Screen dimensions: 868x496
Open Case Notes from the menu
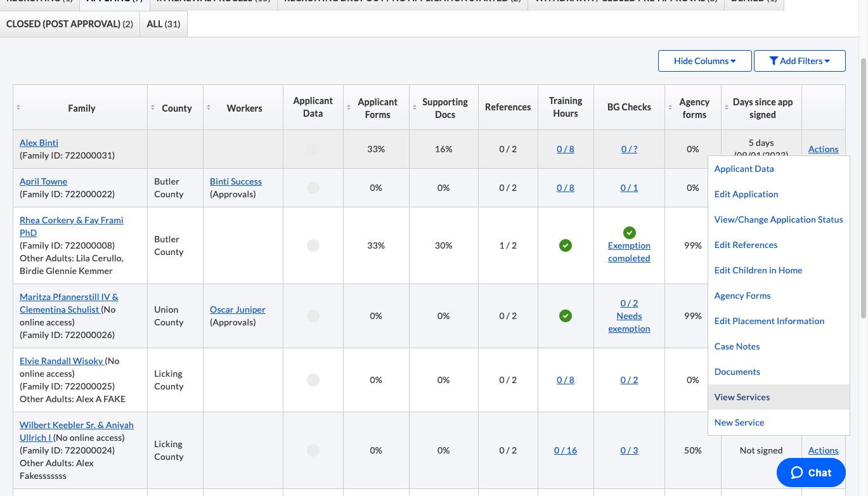point(779,346)
